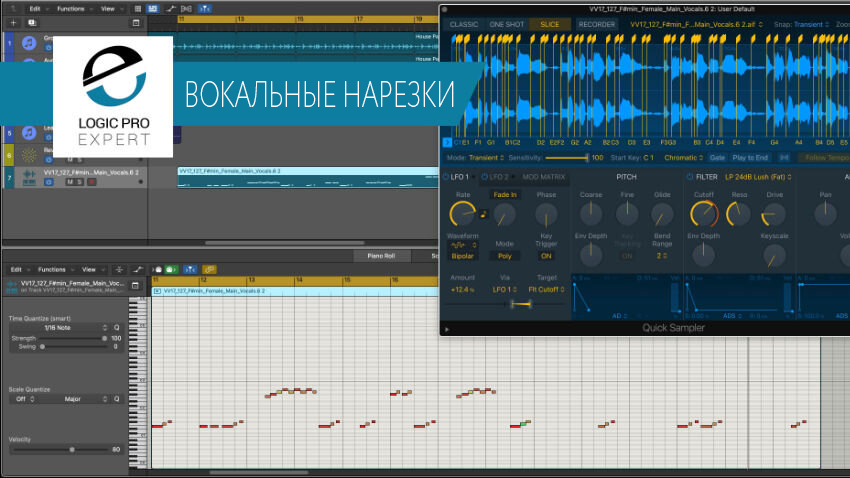Click the Fade In button in LFO

coord(505,195)
